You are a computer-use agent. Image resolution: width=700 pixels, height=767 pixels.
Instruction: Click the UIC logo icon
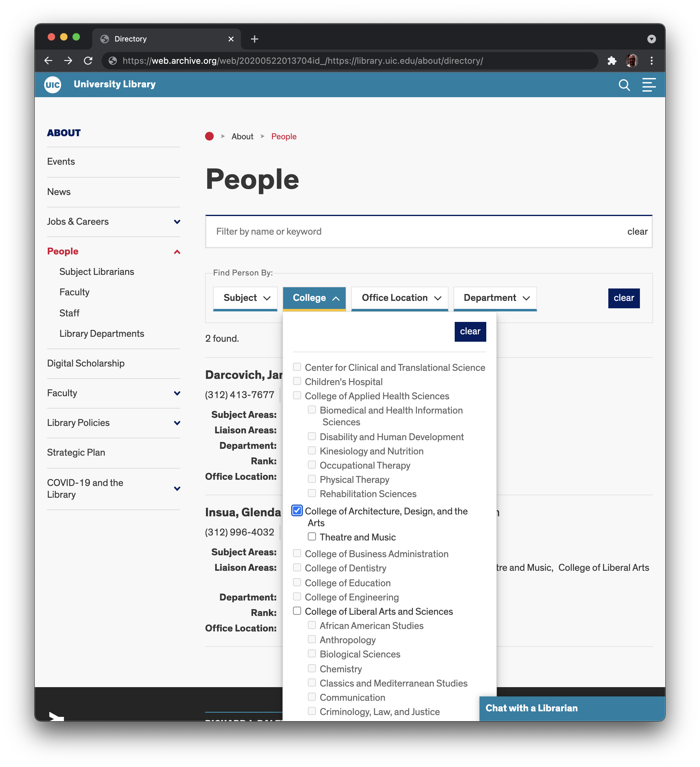point(53,84)
